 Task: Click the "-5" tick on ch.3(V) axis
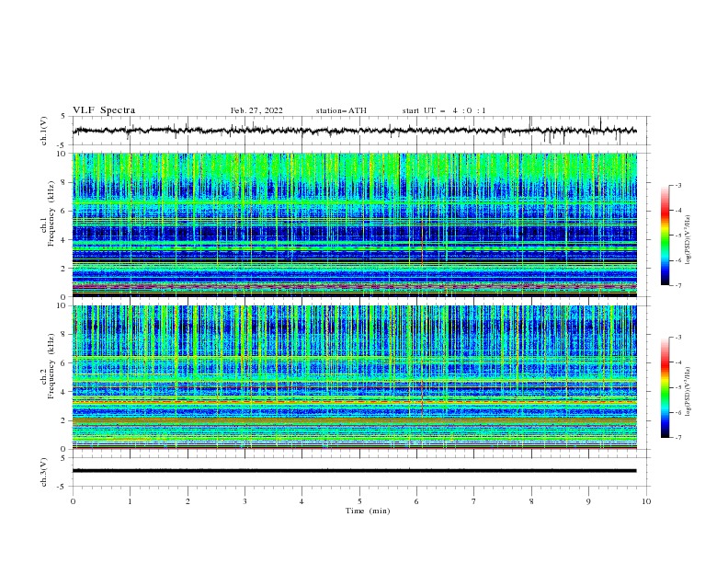point(63,487)
